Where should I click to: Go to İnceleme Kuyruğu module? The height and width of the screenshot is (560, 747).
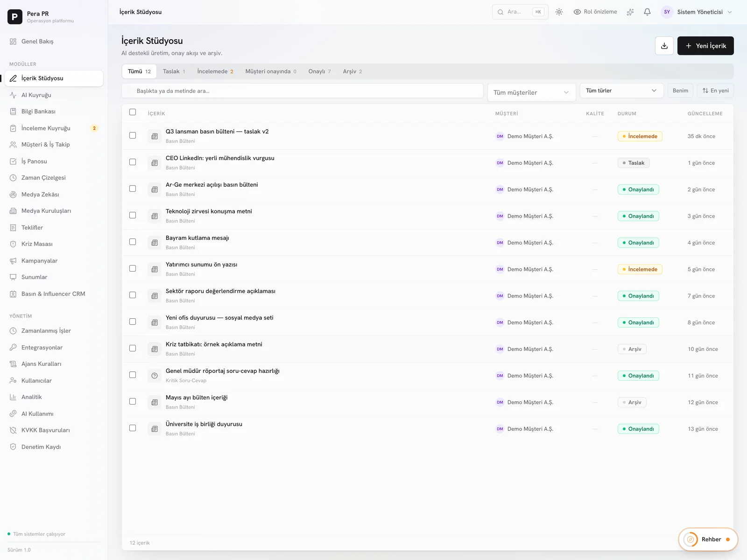pyautogui.click(x=54, y=128)
